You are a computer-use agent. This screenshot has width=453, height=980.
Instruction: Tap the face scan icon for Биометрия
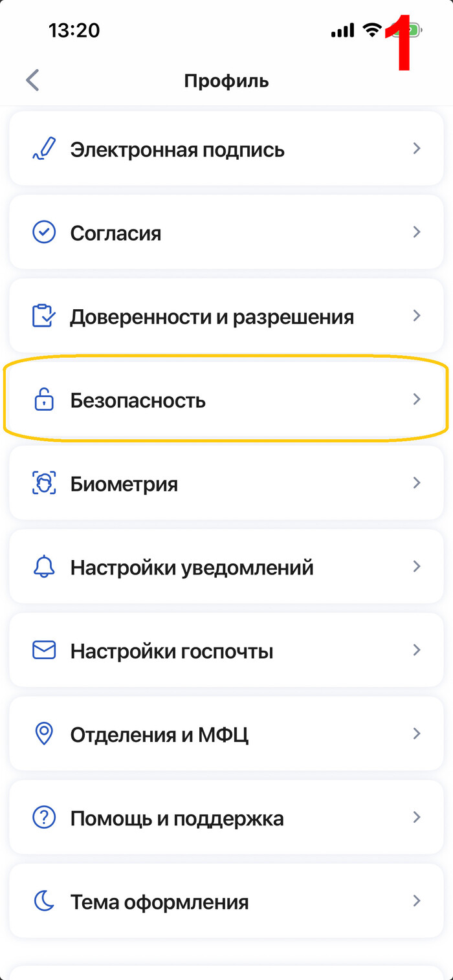[x=43, y=483]
